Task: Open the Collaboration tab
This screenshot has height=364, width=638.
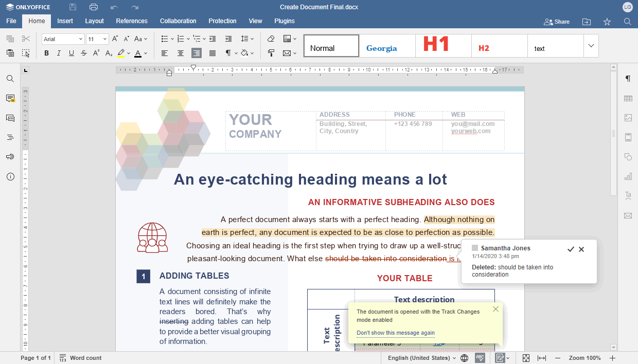Action: pyautogui.click(x=178, y=21)
